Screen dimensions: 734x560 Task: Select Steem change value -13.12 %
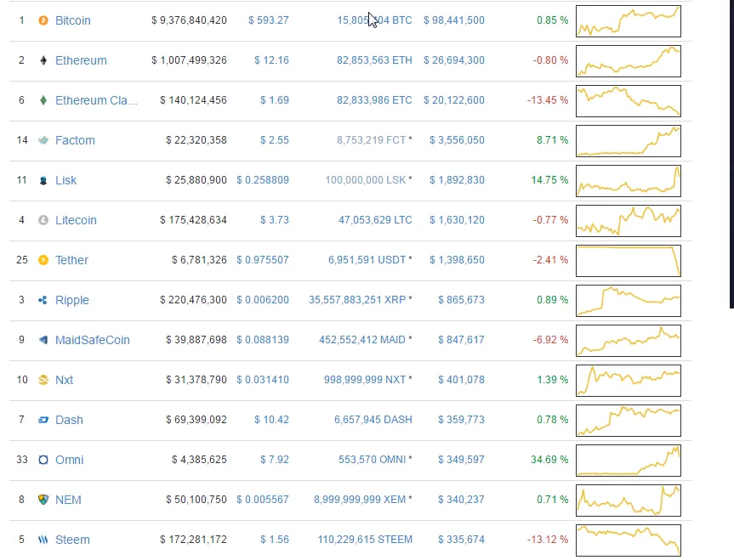(x=548, y=540)
